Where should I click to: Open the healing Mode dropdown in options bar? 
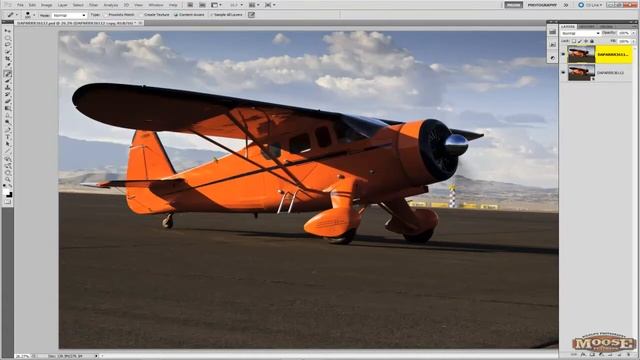click(69, 15)
